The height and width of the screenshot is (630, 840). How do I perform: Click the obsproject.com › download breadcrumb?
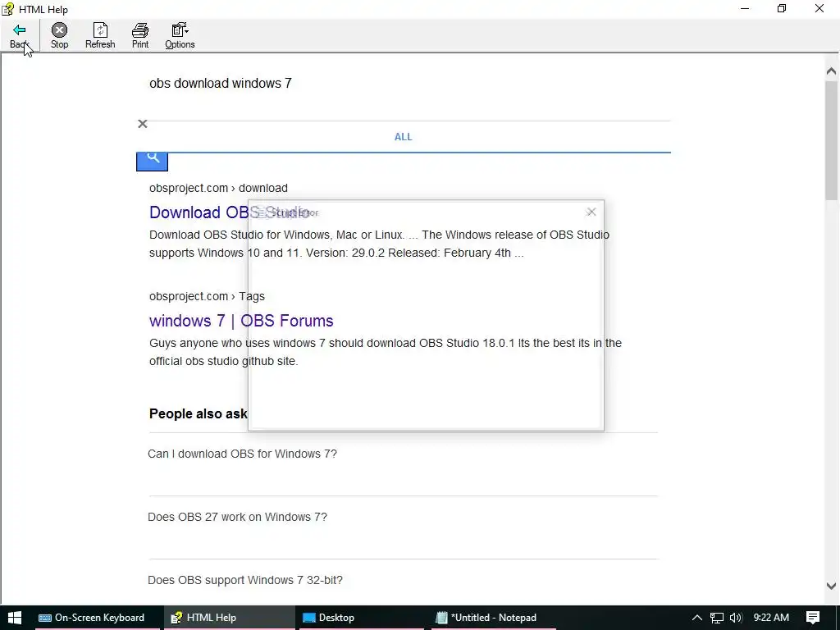tap(218, 188)
